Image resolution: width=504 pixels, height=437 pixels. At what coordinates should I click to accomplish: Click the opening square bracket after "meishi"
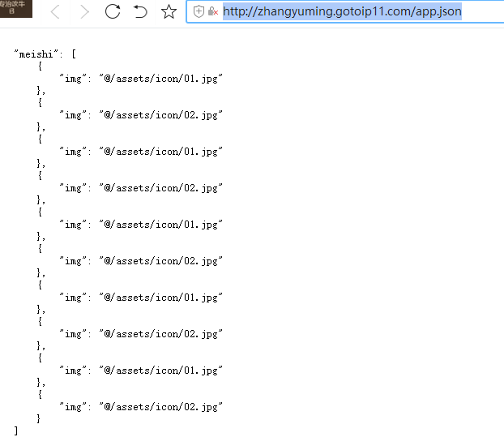[x=74, y=54]
